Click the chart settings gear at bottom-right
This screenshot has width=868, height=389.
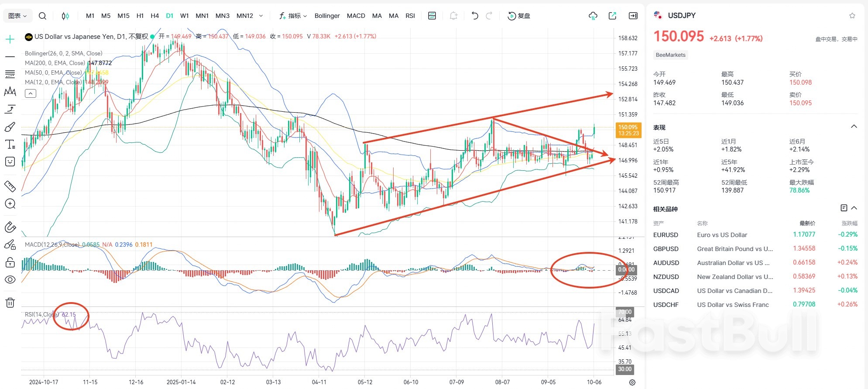632,382
